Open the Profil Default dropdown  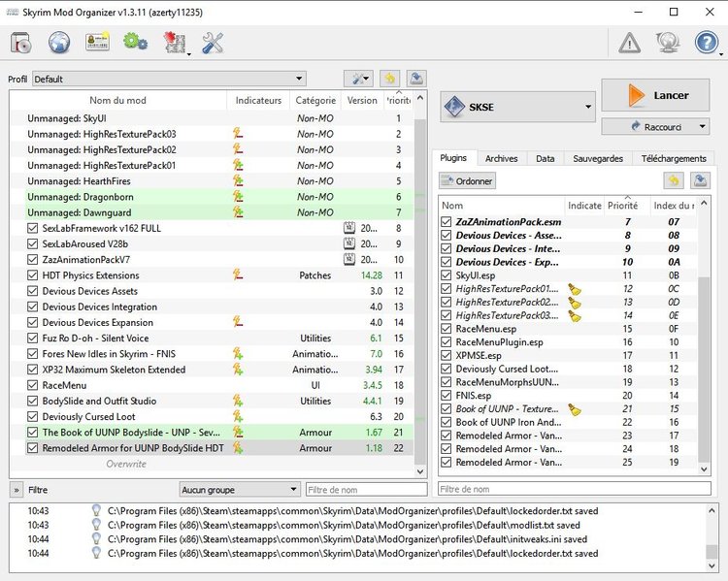click(x=170, y=79)
